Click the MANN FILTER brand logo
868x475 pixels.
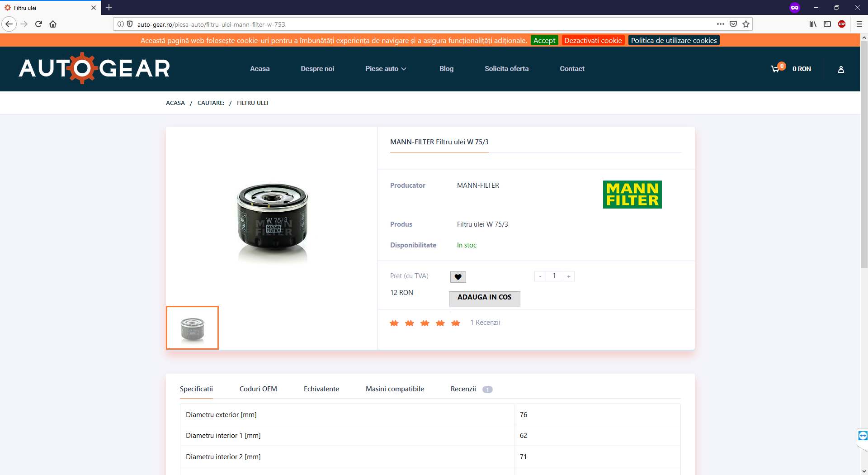pyautogui.click(x=632, y=195)
